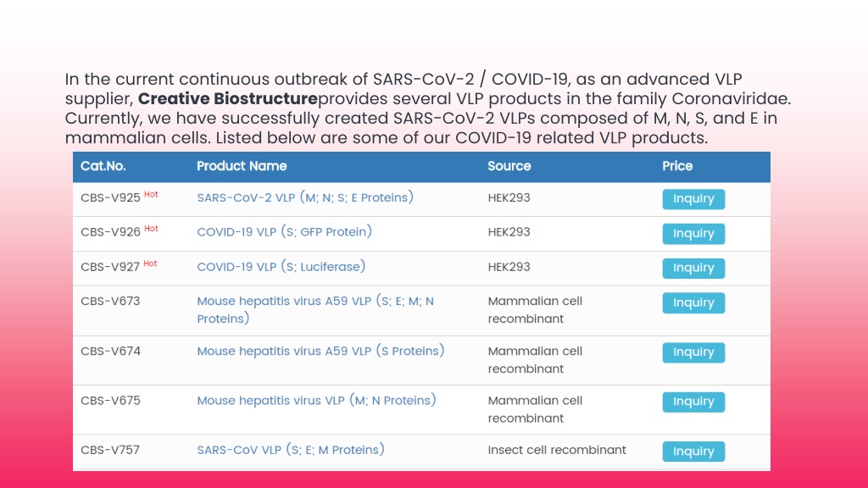Open SARS-CoV-2 VLP (M; N; S; E Proteins) link
The width and height of the screenshot is (868, 488).
coord(305,198)
